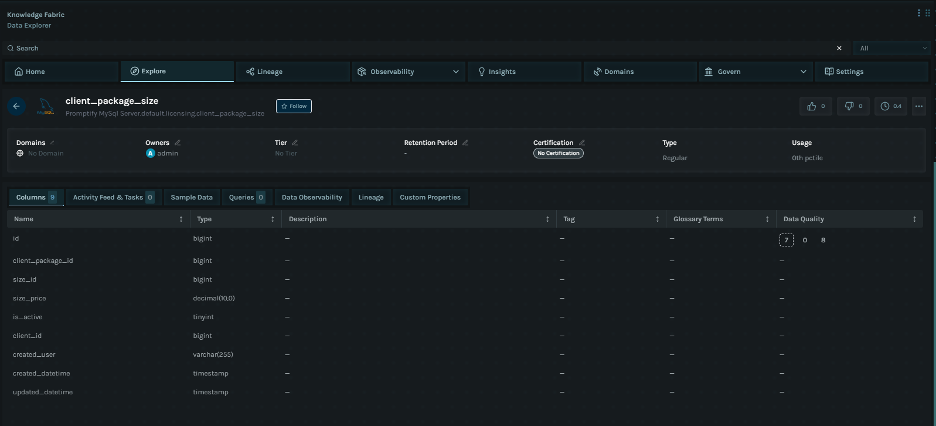Image resolution: width=936 pixels, height=426 pixels.
Task: Open top navigation Lineage
Action: pyautogui.click(x=293, y=72)
